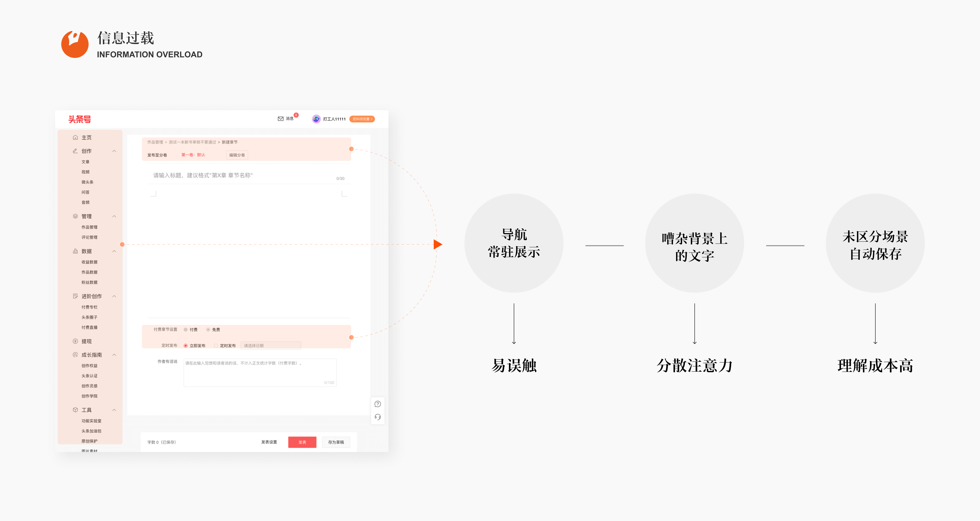Viewport: 980px width, 521px height.
Task: Open 功能实验室 in the sidebar
Action: (x=91, y=421)
